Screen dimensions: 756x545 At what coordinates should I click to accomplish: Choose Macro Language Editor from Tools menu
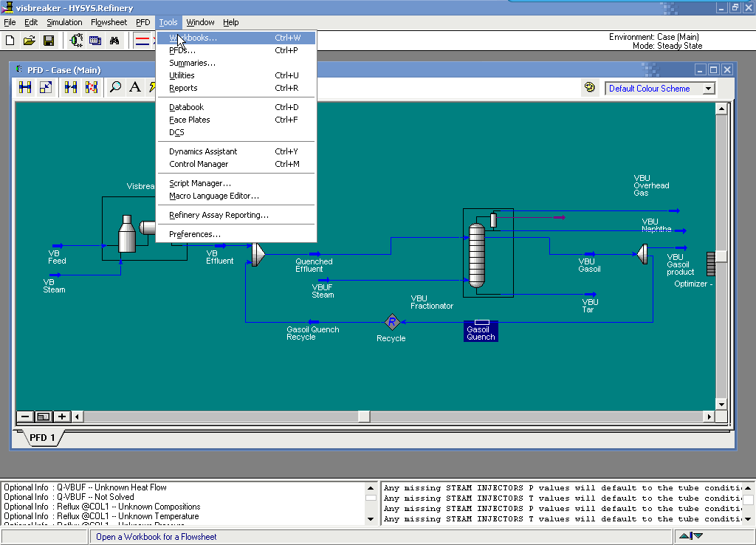(x=236, y=196)
